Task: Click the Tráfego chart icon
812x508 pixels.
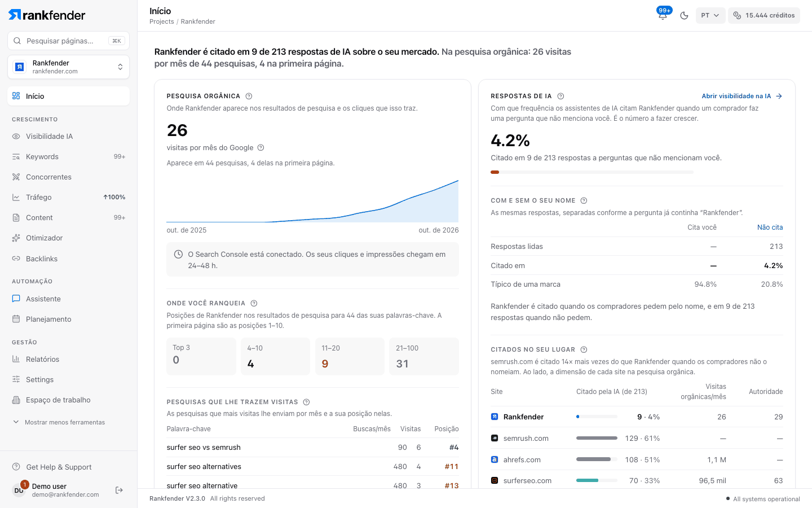Action: point(16,198)
